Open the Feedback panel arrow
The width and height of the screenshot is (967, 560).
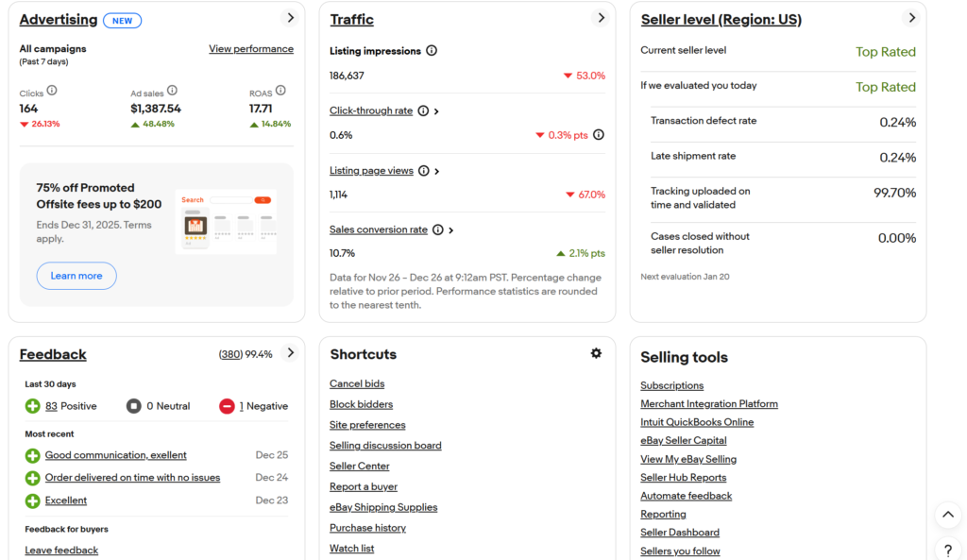[290, 353]
